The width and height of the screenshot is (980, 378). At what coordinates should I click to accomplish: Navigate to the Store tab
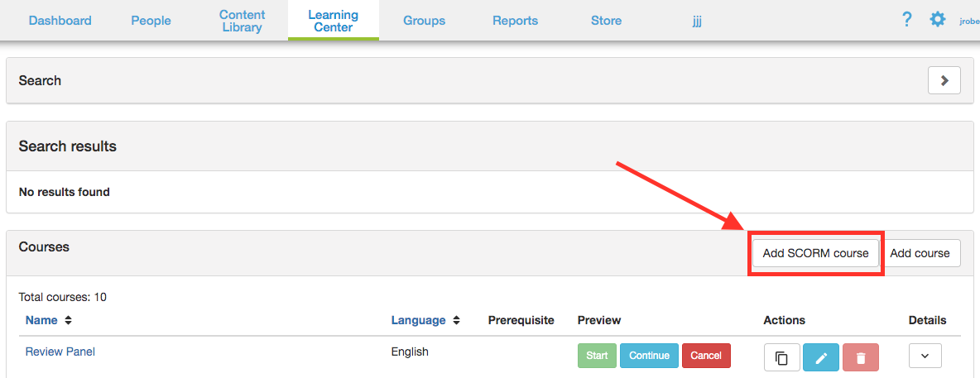click(606, 21)
